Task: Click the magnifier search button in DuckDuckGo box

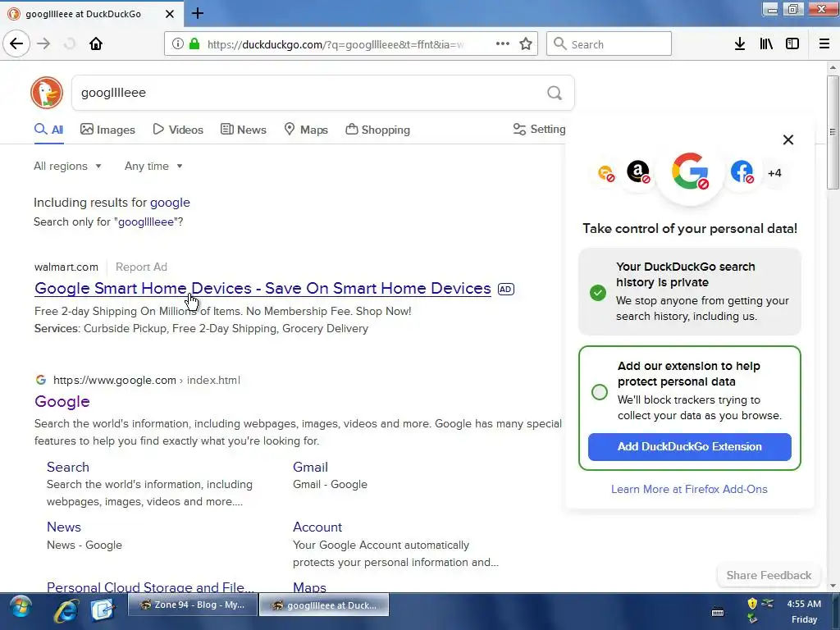Action: (x=555, y=94)
